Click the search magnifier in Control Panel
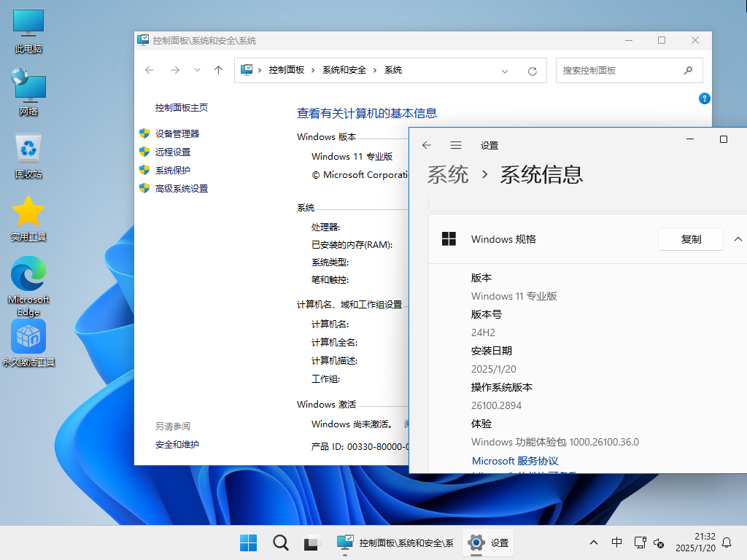 click(688, 71)
